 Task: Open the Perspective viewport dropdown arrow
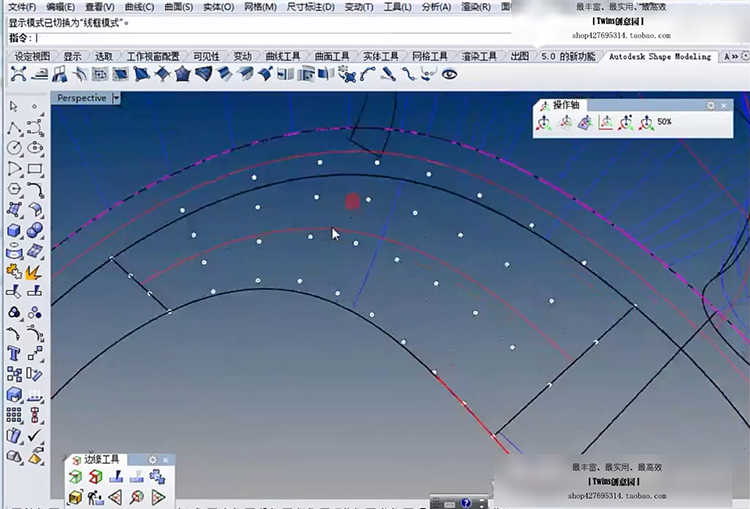116,98
